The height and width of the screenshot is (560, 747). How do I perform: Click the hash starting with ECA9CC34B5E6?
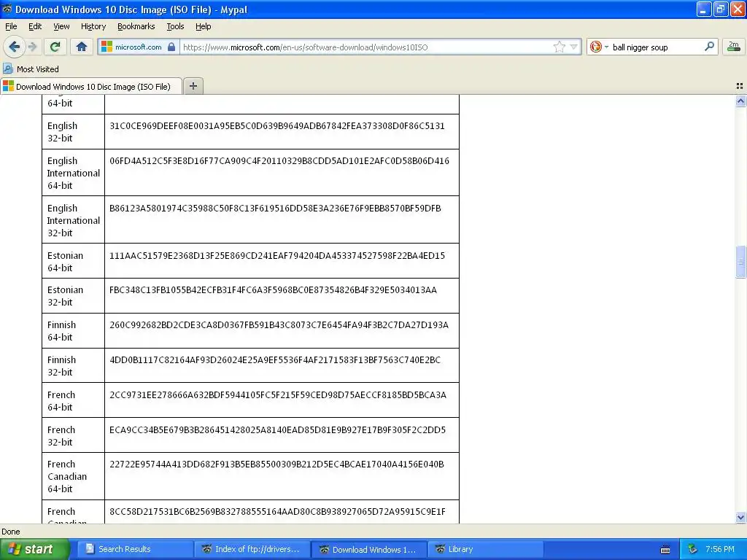277,430
